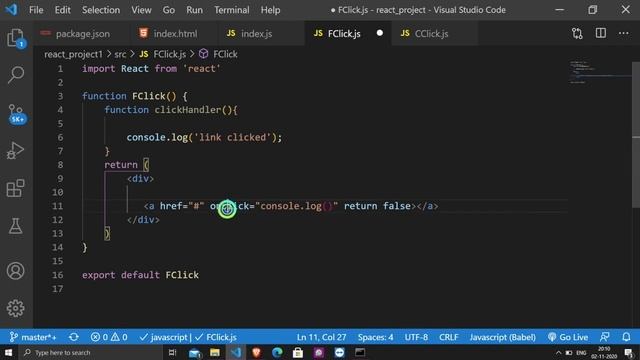
Task: Select FClick symbol in breadcrumb
Action: [219, 54]
